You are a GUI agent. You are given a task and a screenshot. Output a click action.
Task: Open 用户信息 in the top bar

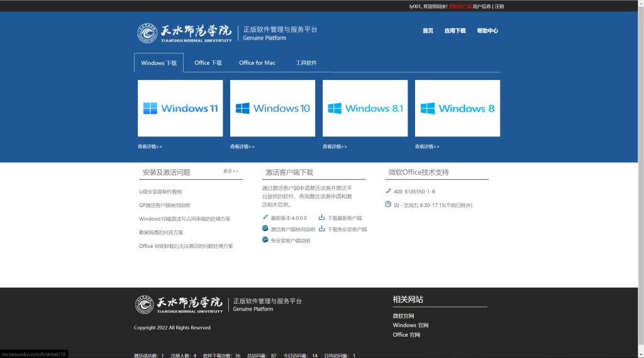pos(482,6)
